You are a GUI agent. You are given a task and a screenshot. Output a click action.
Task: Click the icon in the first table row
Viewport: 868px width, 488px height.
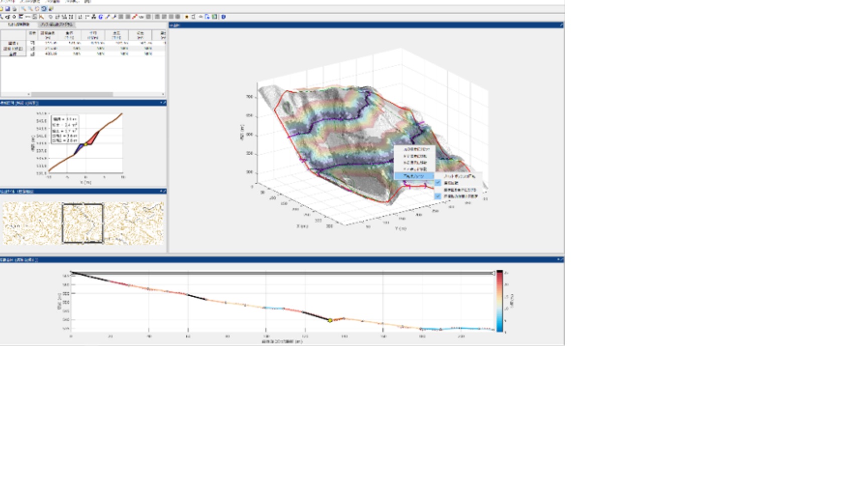[33, 43]
